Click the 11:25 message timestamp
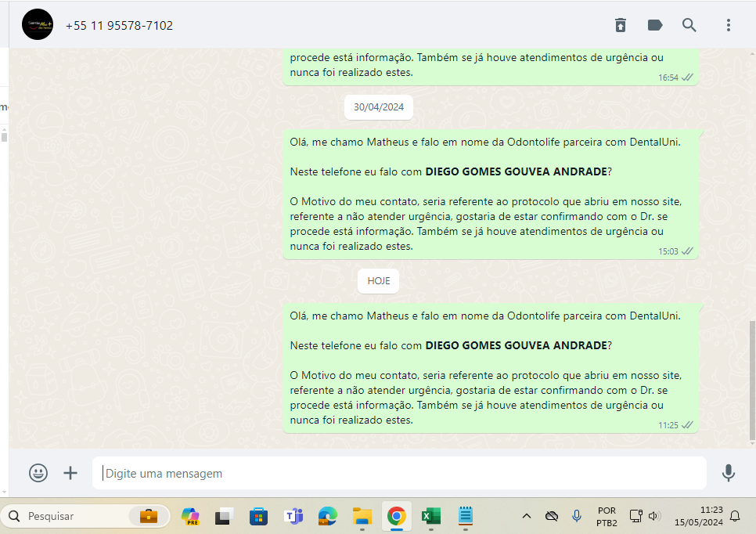The height and width of the screenshot is (534, 756). tap(668, 425)
